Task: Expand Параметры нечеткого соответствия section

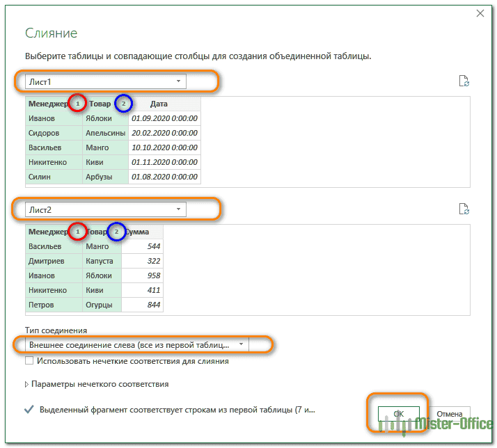Action: (x=28, y=384)
